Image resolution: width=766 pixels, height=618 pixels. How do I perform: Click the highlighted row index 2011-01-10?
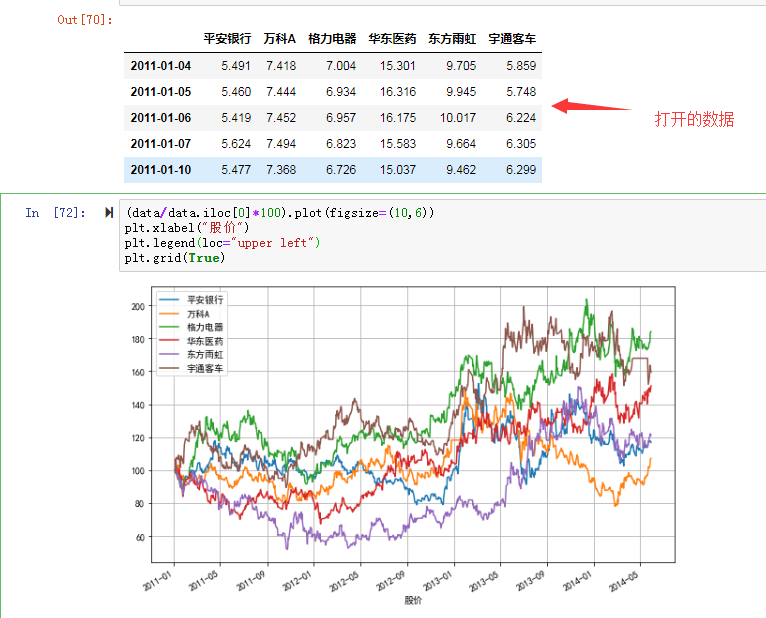(x=161, y=170)
